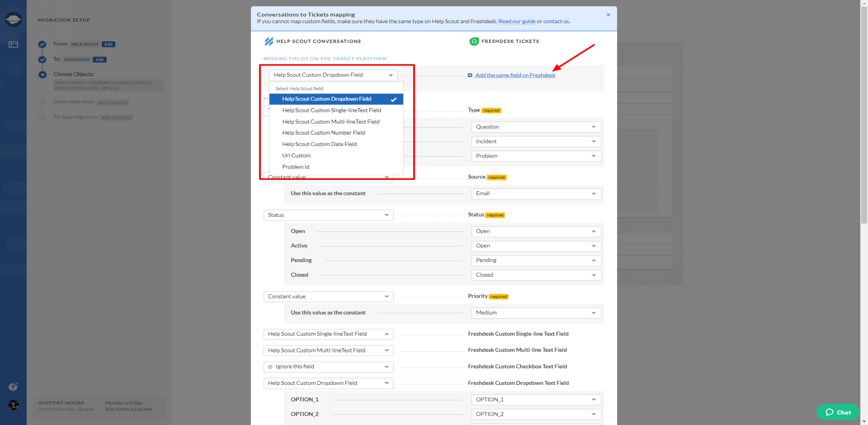Follow the Read our guide link
This screenshot has height=425, width=868.
click(517, 21)
